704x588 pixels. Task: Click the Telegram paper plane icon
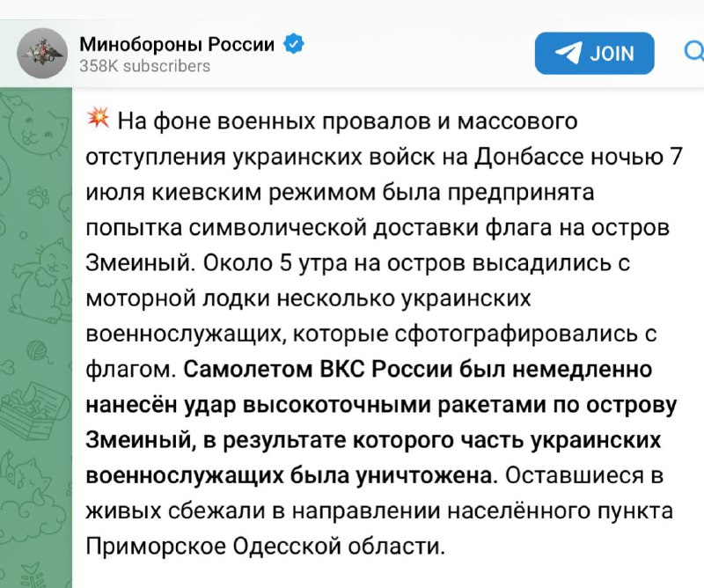pos(568,53)
